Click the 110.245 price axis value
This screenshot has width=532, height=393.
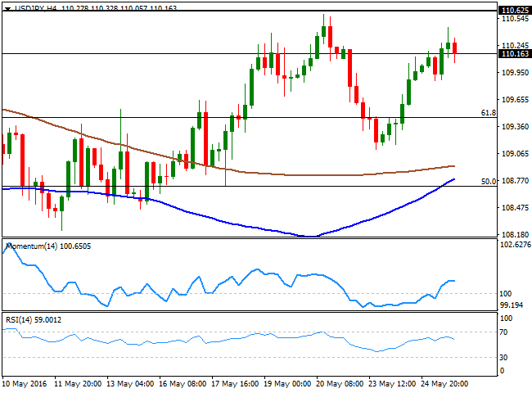pyautogui.click(x=515, y=46)
